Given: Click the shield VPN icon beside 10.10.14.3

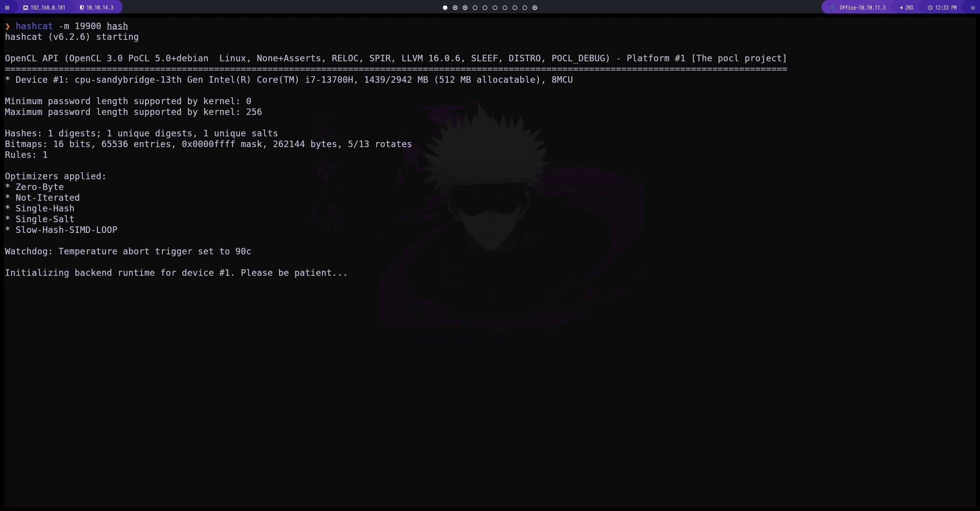Looking at the screenshot, I should click(82, 8).
